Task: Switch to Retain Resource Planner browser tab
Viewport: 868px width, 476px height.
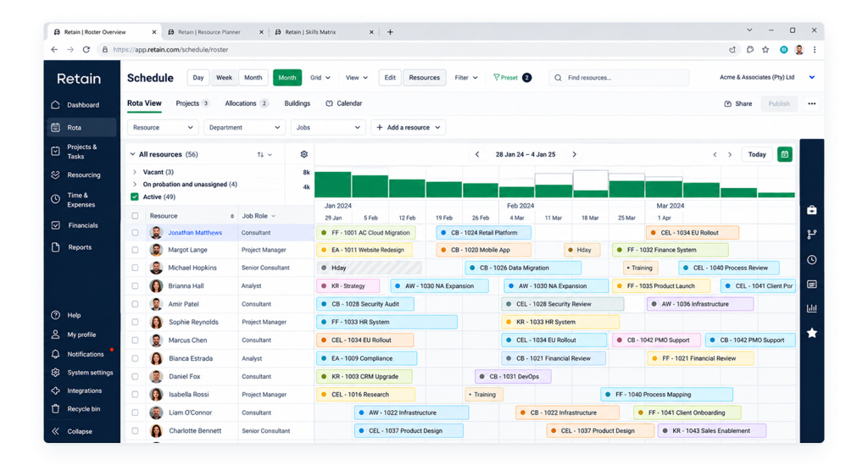Action: 214,32
